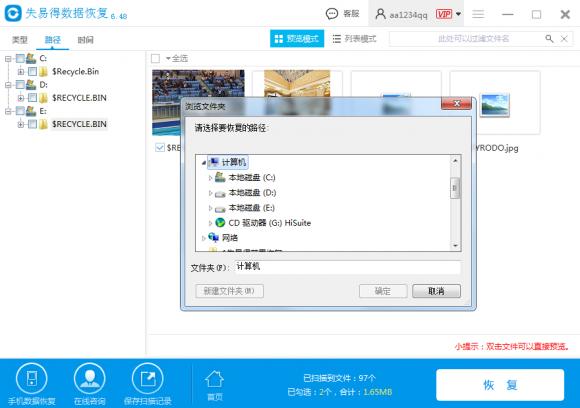Collapse the C: drive tree node

tap(8, 58)
